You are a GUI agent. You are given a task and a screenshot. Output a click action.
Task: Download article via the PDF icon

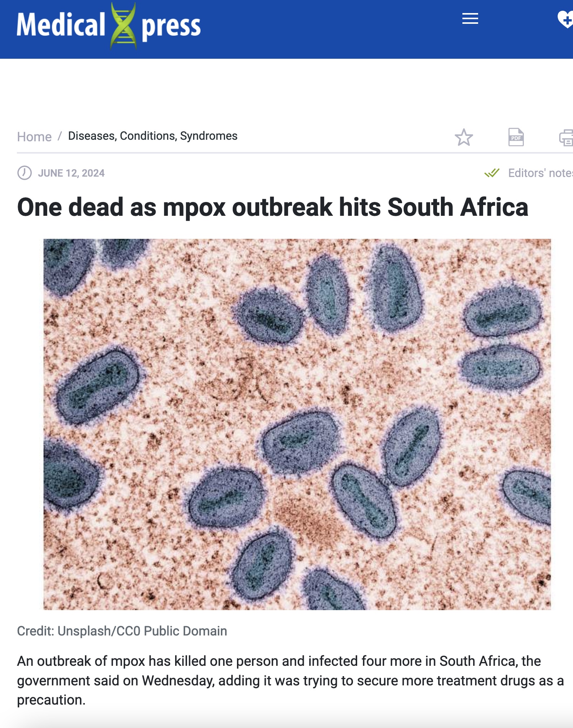[516, 137]
